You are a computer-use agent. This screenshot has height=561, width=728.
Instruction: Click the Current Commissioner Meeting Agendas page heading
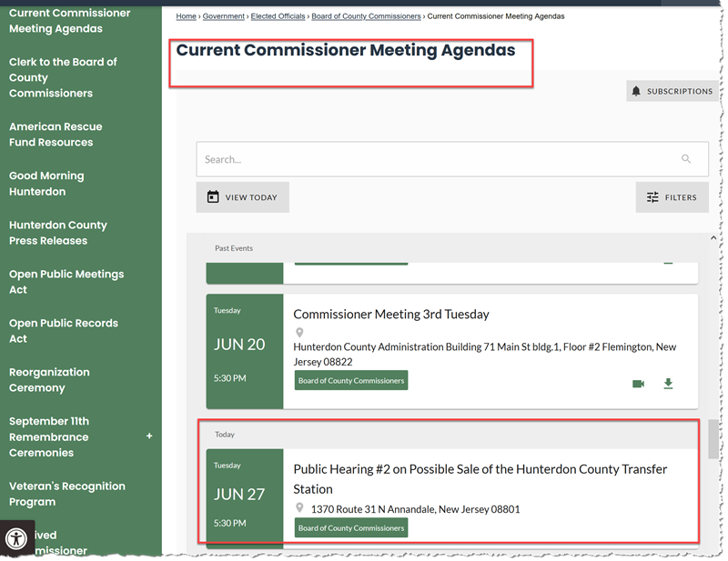pyautogui.click(x=346, y=50)
